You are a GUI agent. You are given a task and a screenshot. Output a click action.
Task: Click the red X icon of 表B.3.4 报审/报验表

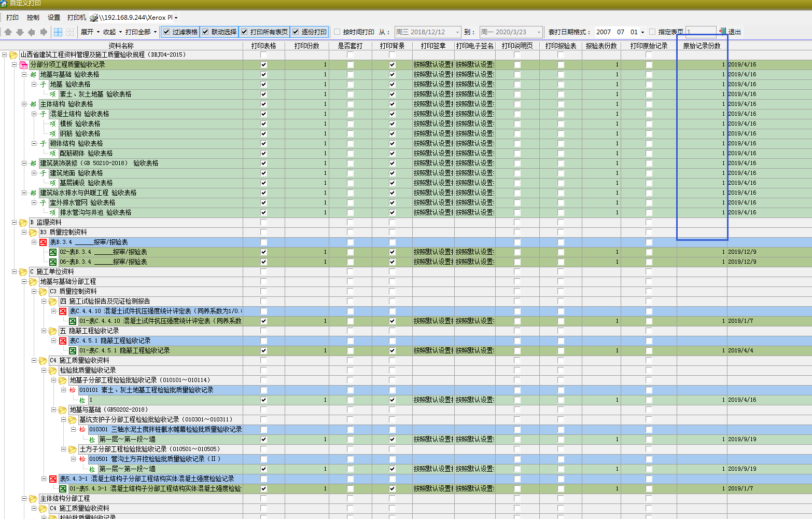43,242
